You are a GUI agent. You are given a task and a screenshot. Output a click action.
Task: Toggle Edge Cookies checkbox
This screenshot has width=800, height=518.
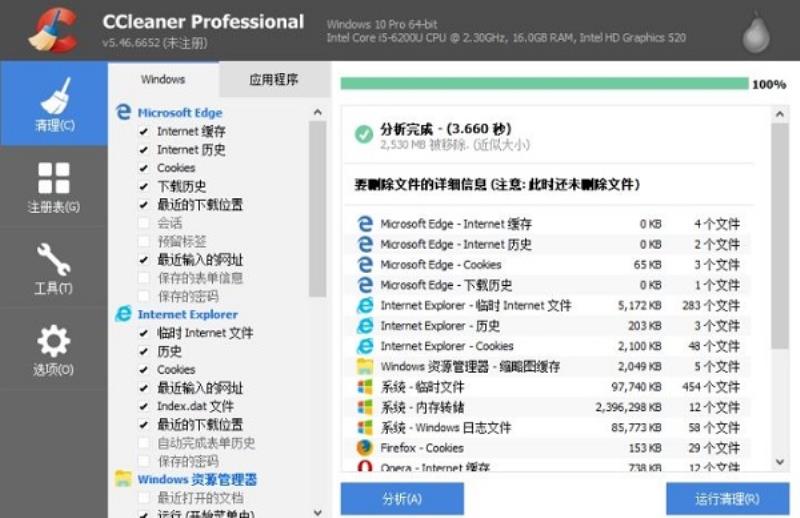[144, 168]
